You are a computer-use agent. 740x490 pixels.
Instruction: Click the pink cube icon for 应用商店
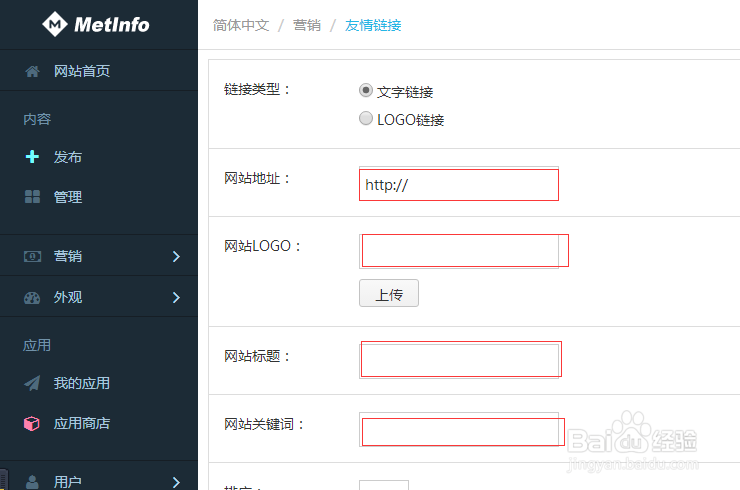(x=32, y=423)
